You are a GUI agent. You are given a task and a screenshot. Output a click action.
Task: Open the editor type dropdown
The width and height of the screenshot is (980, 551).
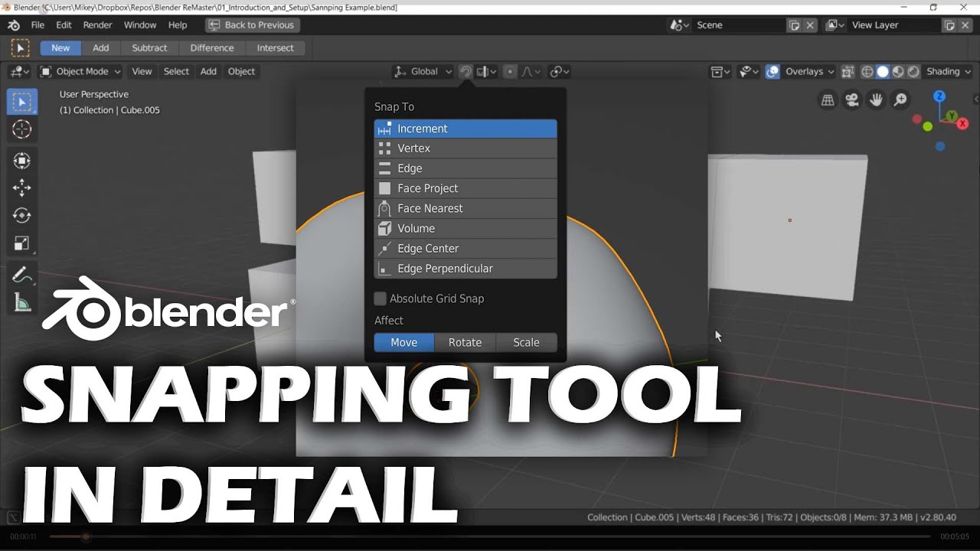[x=20, y=71]
